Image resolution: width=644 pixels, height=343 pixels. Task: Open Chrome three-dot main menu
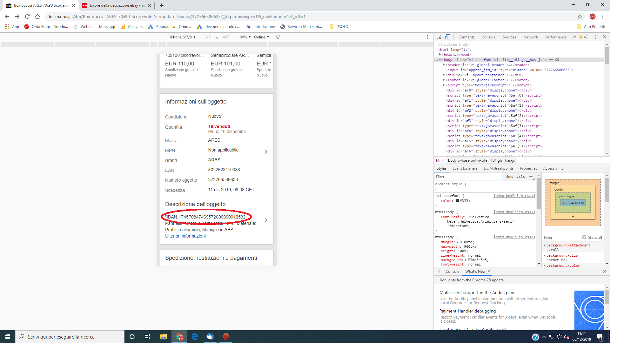click(603, 17)
